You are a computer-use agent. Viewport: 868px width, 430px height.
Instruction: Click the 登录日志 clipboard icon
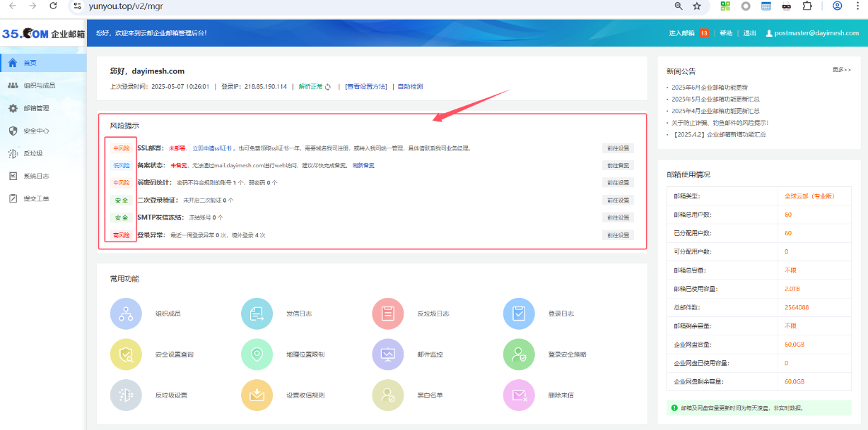tap(518, 313)
